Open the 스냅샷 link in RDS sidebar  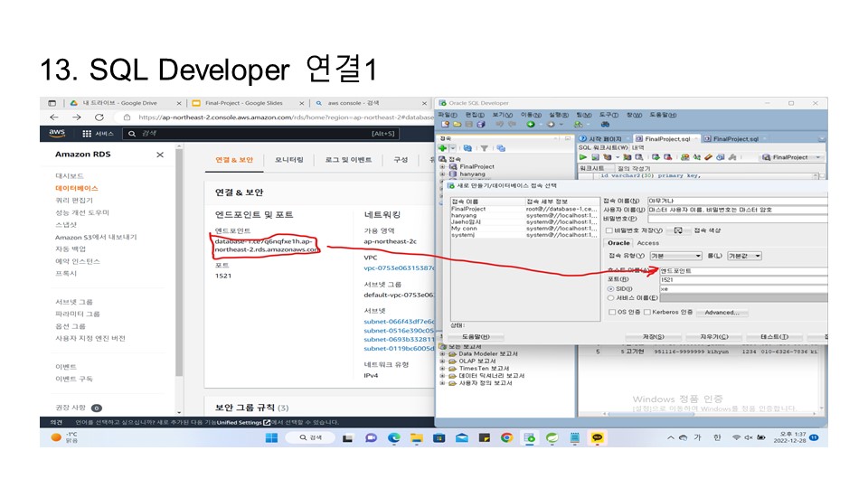[66, 225]
